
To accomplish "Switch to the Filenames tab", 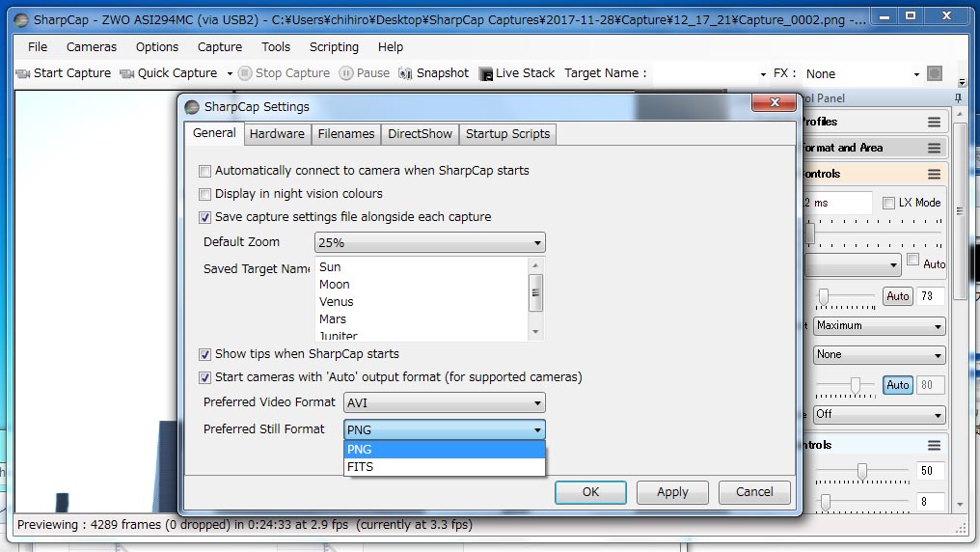I will point(345,134).
